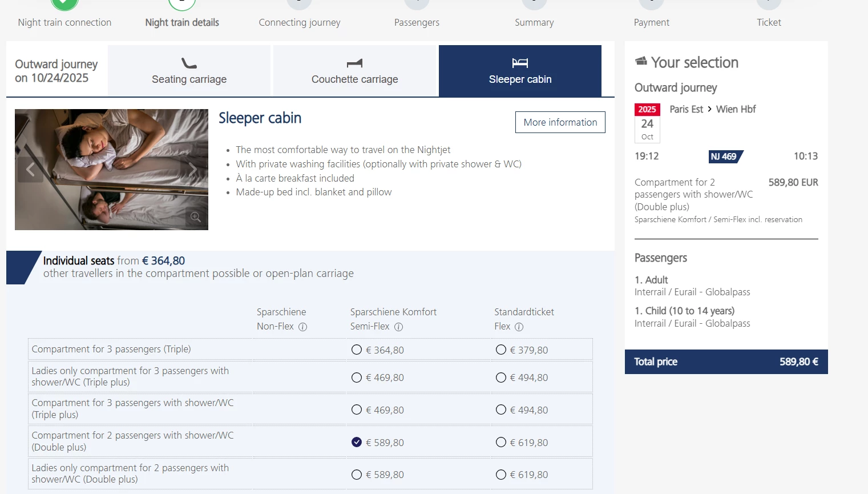
Task: Select Double plus Standardticket Flex € 619,80
Action: click(x=501, y=442)
